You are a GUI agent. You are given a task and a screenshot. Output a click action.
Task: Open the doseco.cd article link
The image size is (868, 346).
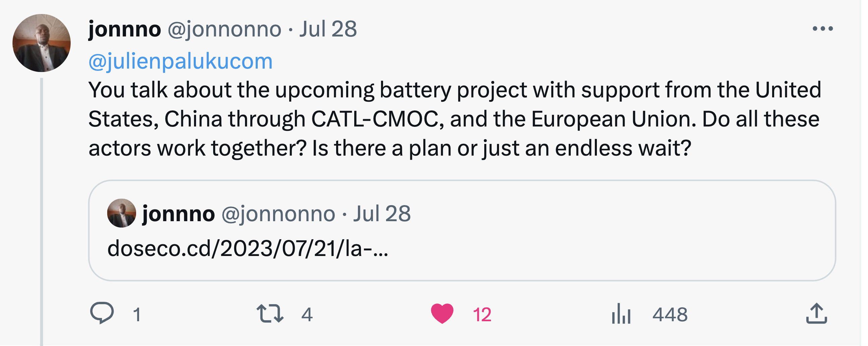(248, 249)
